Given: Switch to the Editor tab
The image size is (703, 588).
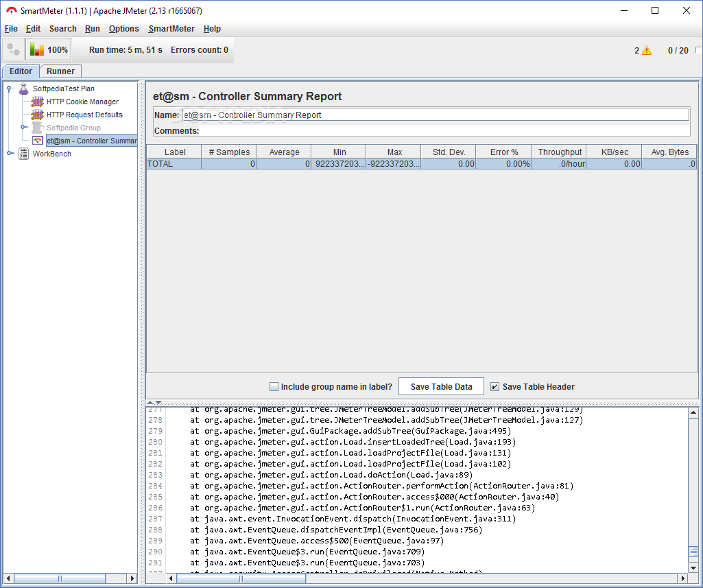Looking at the screenshot, I should pyautogui.click(x=21, y=71).
